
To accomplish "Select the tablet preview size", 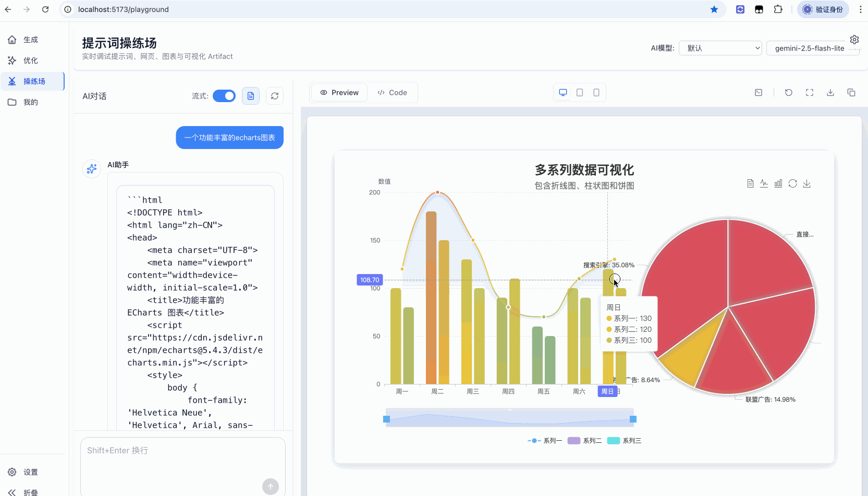I will tap(579, 92).
